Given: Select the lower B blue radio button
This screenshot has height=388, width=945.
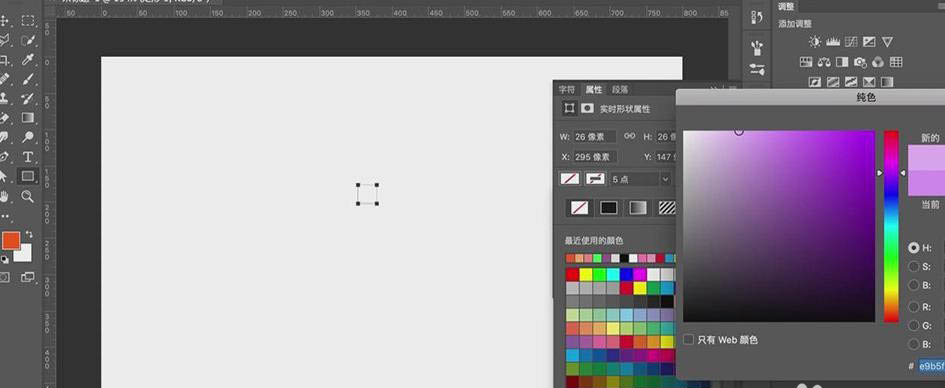Looking at the screenshot, I should pos(914,344).
